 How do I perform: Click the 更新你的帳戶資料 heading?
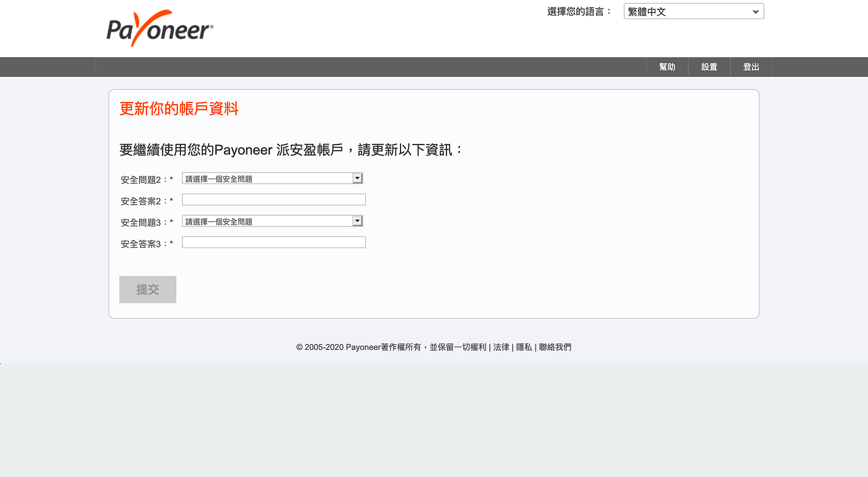[x=179, y=109]
